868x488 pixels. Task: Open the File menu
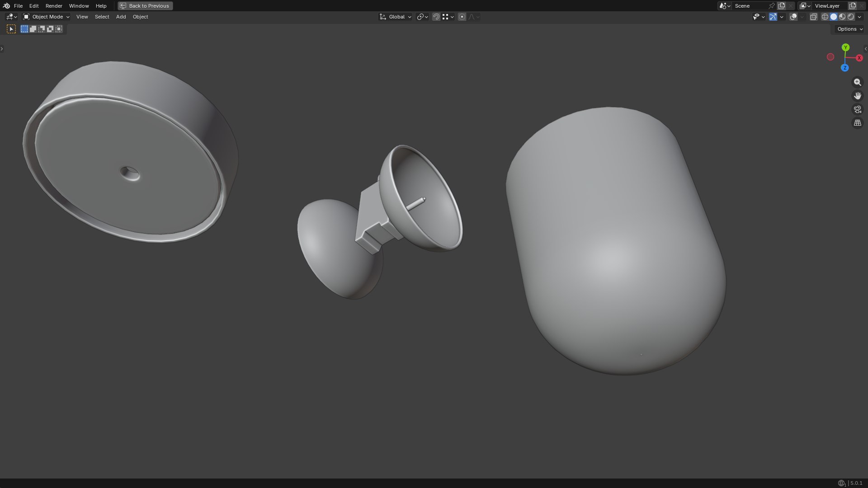[18, 6]
